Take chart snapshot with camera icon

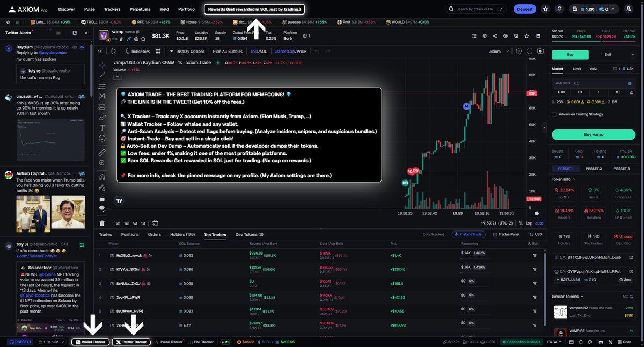click(x=540, y=52)
